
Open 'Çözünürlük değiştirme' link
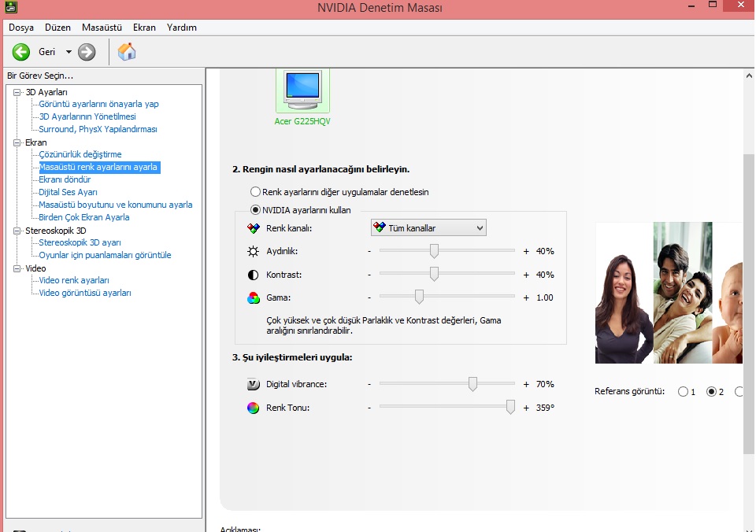pyautogui.click(x=80, y=154)
